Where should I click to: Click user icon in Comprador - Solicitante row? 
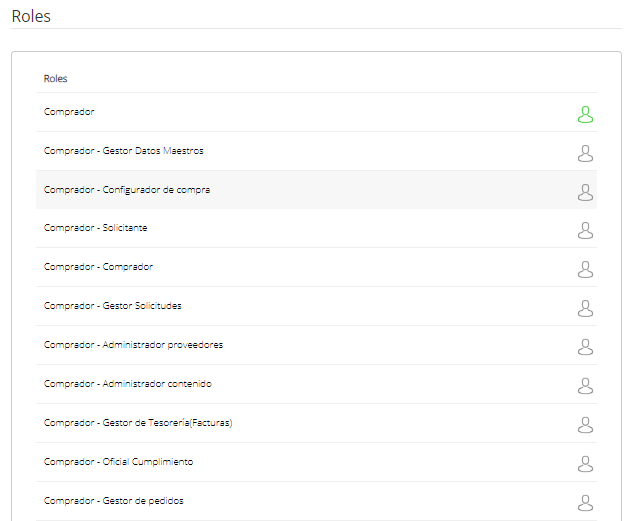click(585, 230)
